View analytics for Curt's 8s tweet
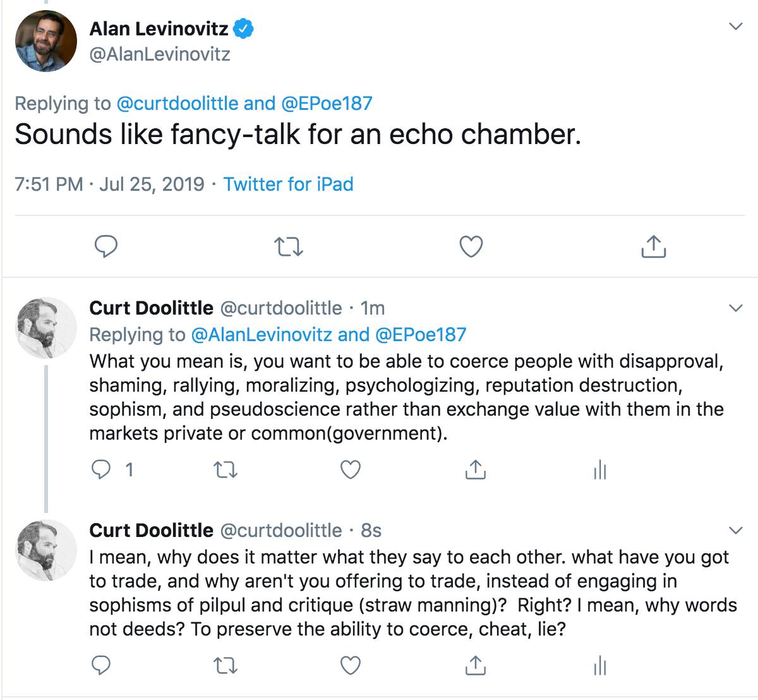Image resolution: width=758 pixels, height=700 pixels. [599, 665]
